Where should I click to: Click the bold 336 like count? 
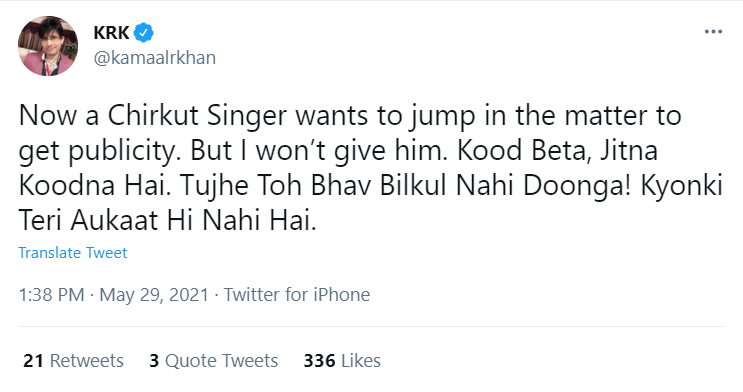click(319, 361)
